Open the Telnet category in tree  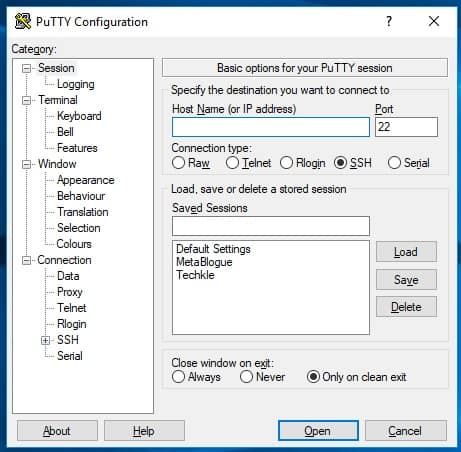coord(72,308)
